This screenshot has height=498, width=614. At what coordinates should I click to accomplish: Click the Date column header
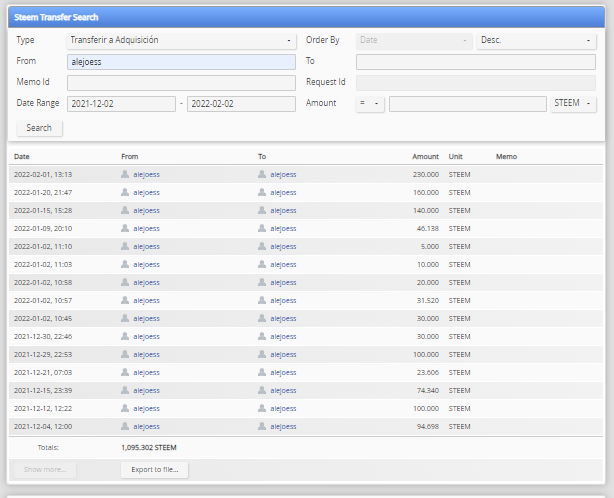pos(22,157)
